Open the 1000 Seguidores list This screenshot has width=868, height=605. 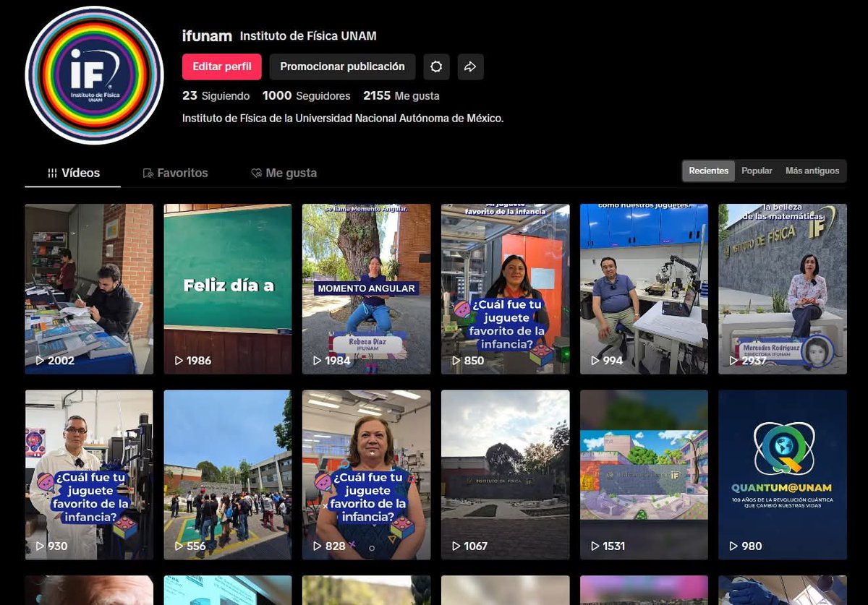point(306,95)
